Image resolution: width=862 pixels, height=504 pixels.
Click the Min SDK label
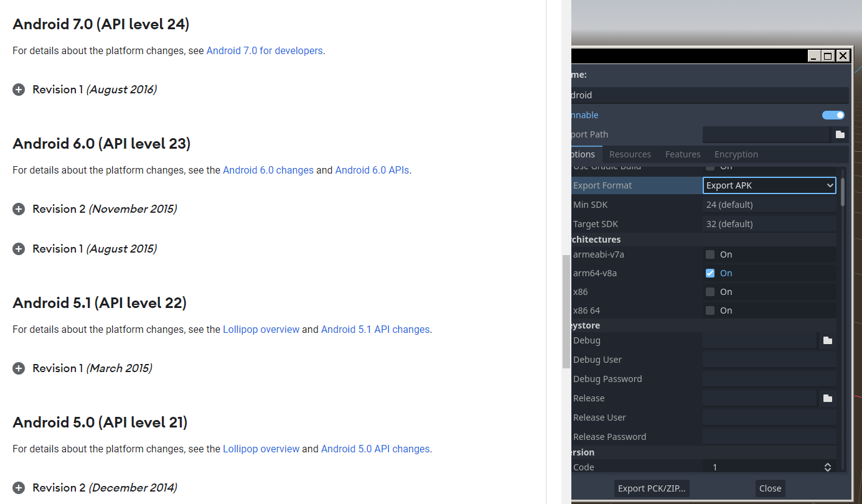coord(590,205)
